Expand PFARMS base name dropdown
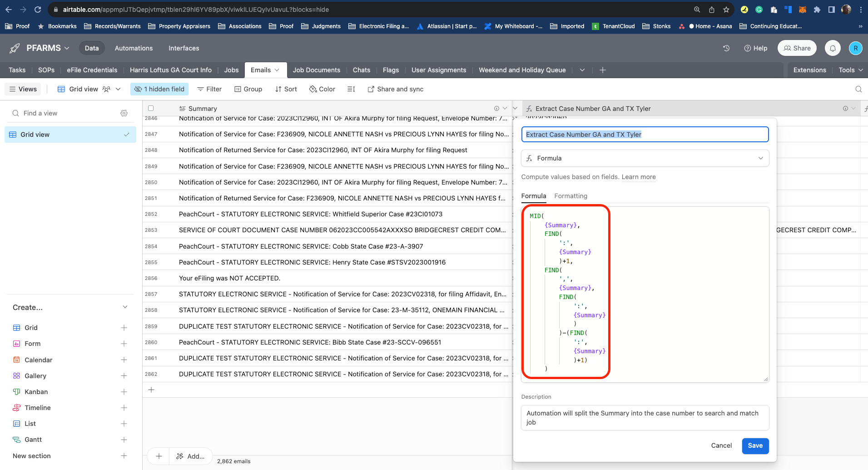Screen dimensions: 868x470 pyautogui.click(x=67, y=48)
